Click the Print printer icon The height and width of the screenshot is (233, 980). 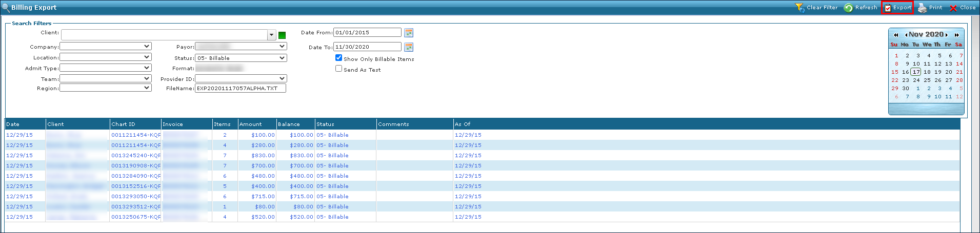pyautogui.click(x=922, y=8)
